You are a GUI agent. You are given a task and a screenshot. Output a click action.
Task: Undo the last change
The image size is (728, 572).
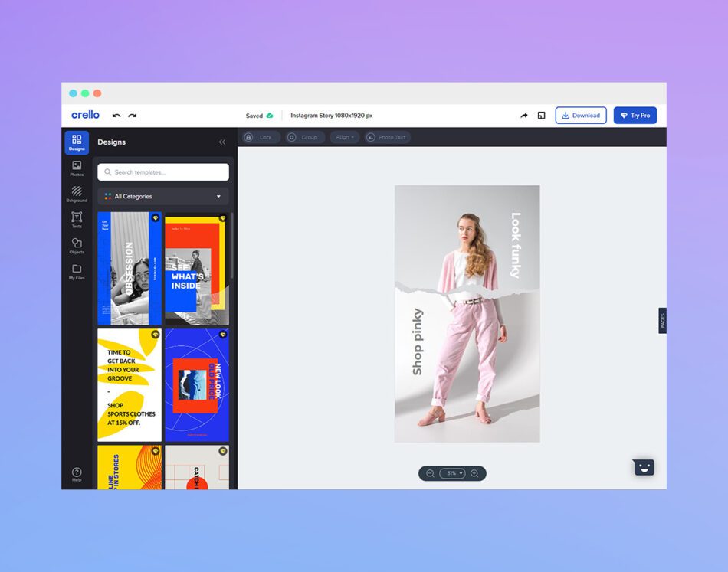[116, 115]
